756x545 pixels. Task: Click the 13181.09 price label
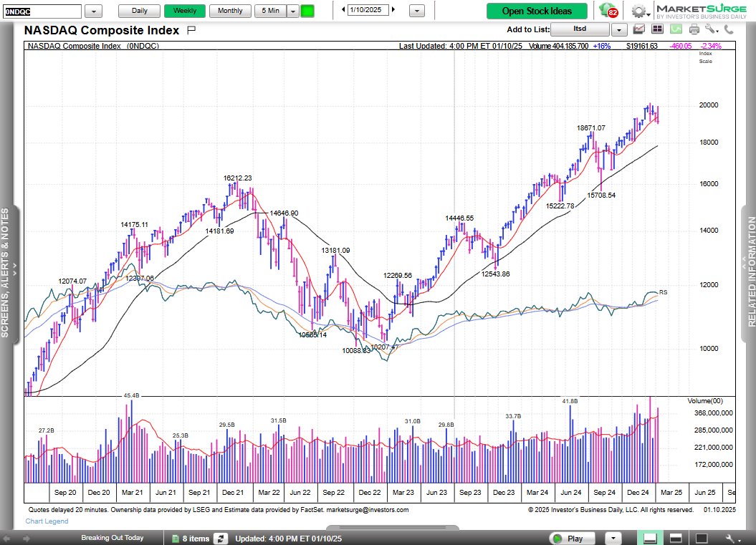pos(336,250)
